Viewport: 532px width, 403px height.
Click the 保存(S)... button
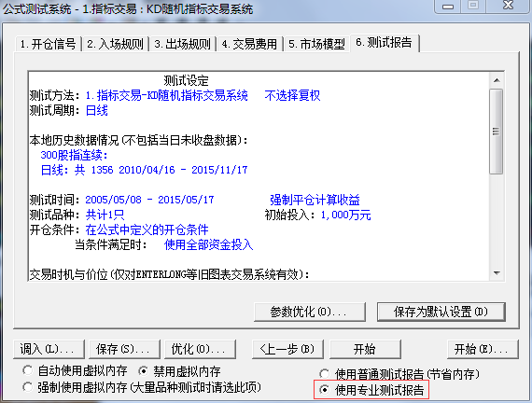(x=124, y=349)
